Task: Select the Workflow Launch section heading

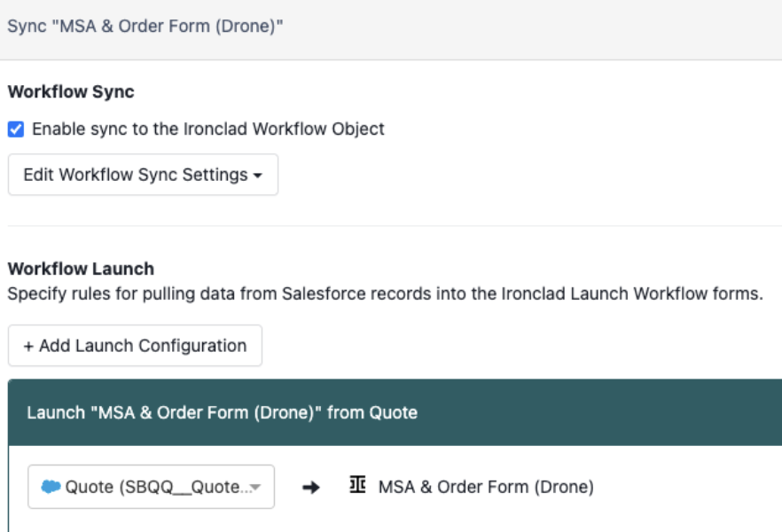Action: (81, 269)
